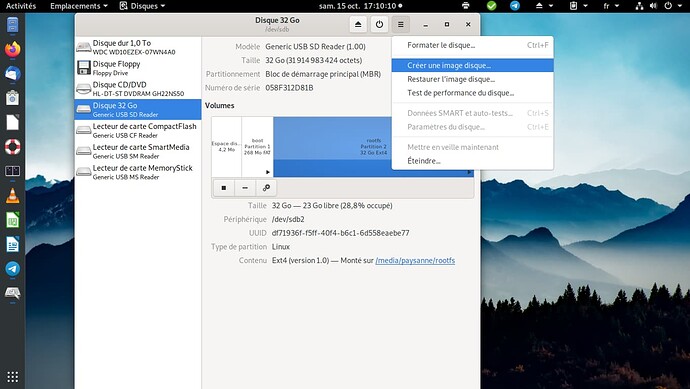Viewport: 690px width, 389px height.
Task: Select Disque CD/DVD in device list
Action: pos(138,88)
